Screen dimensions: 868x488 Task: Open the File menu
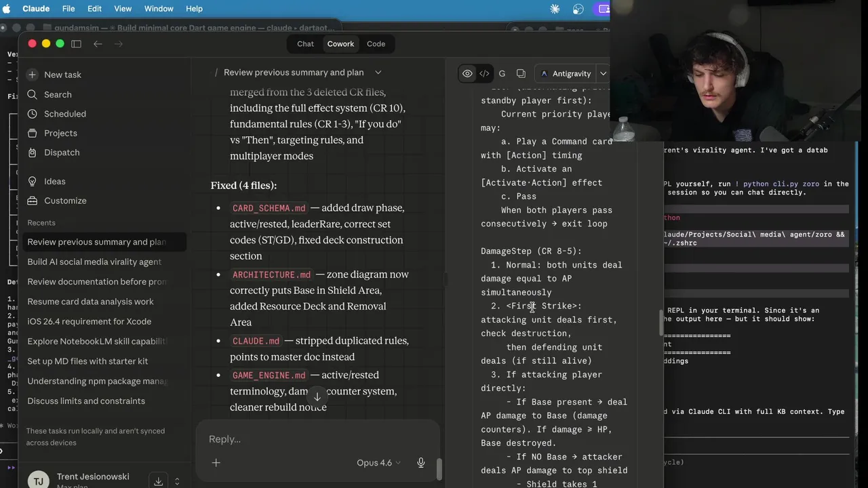(x=68, y=9)
